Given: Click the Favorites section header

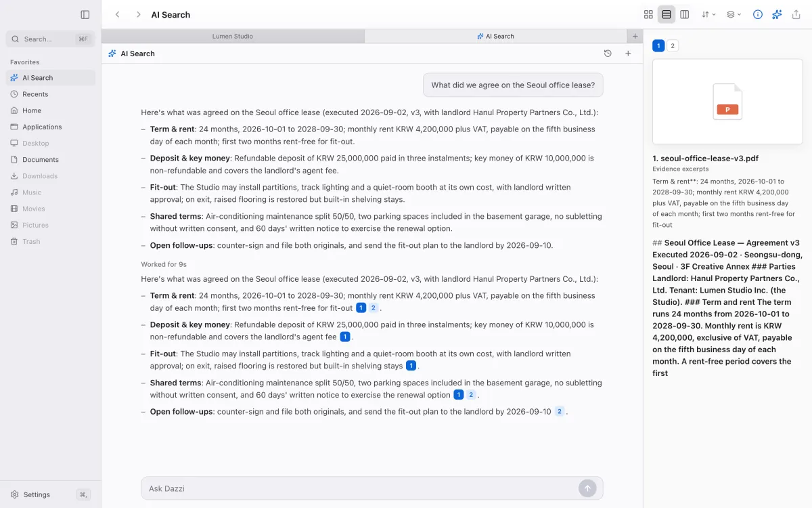Looking at the screenshot, I should click(x=25, y=62).
